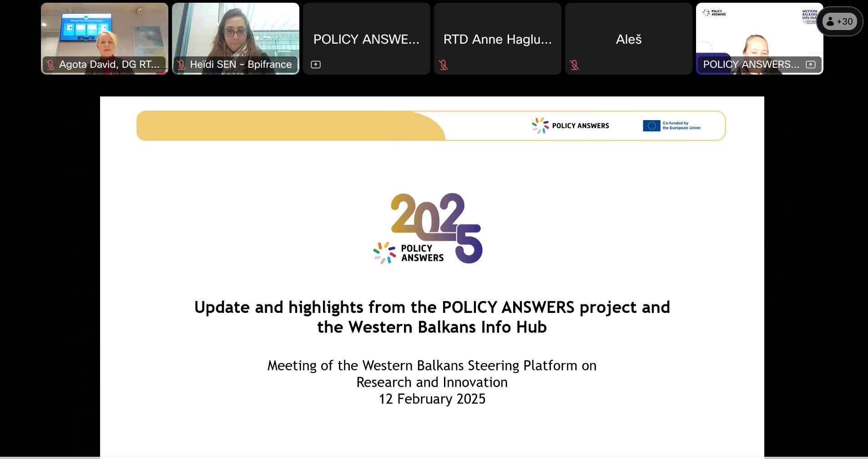Click screen share icon on POLICY ANSWE... tile
This screenshot has width=868, height=459.
(x=316, y=65)
